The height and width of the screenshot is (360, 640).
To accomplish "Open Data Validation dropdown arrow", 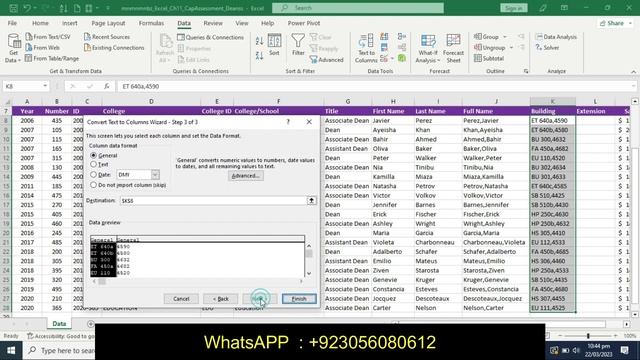I will click(392, 59).
